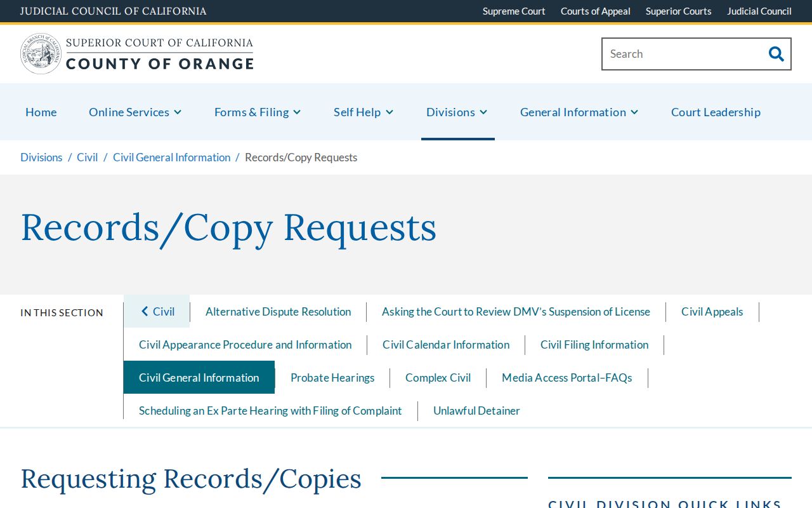Click the IN THIS SECTION label
This screenshot has width=812, height=508.
point(62,312)
